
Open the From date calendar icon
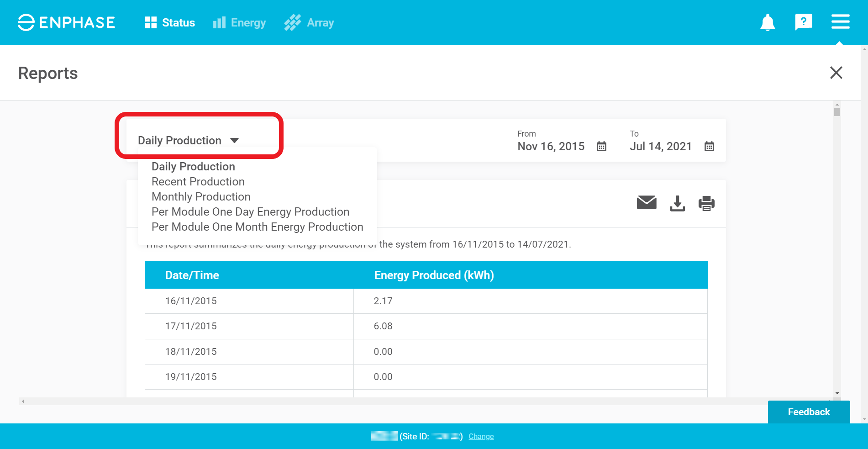pos(601,147)
